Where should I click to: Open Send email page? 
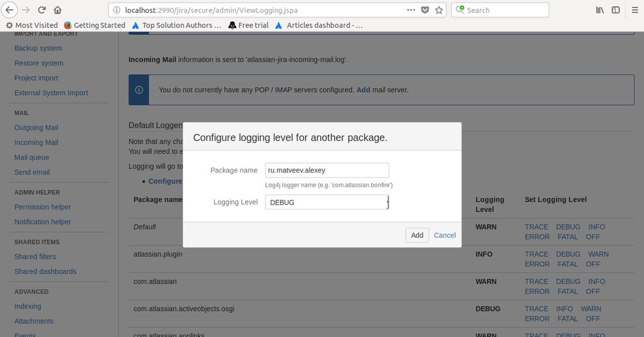(x=32, y=173)
